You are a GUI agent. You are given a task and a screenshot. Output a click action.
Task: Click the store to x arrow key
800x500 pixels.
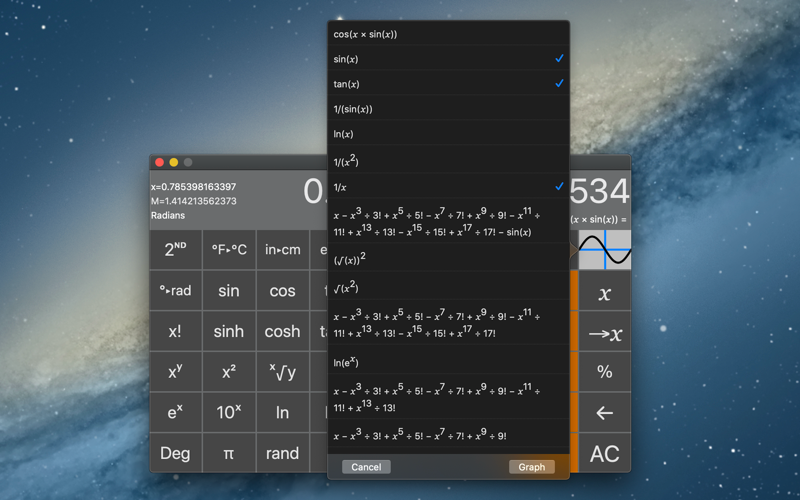[605, 331]
